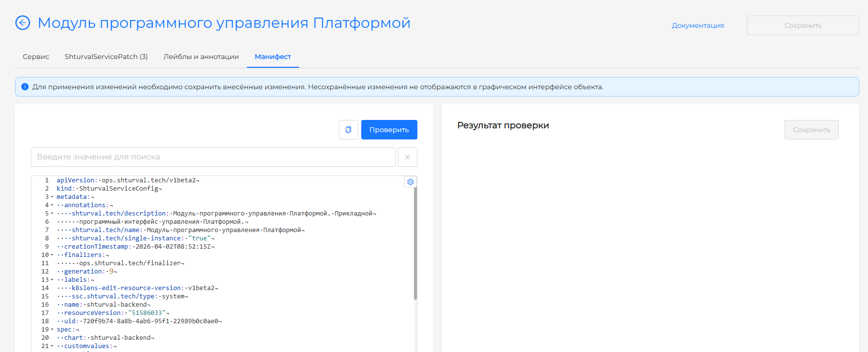This screenshot has width=868, height=352.
Task: Click the resourceVersion "51586033" line
Action: point(113,313)
